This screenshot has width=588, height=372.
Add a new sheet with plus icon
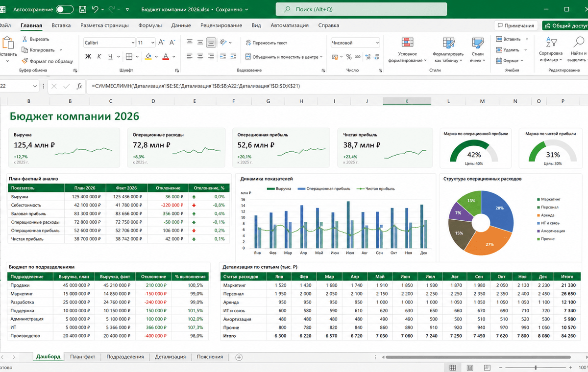(239, 357)
